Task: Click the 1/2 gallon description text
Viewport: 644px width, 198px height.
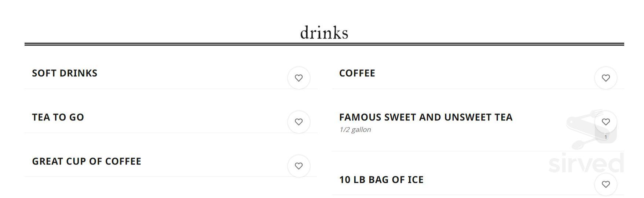Action: 355,130
